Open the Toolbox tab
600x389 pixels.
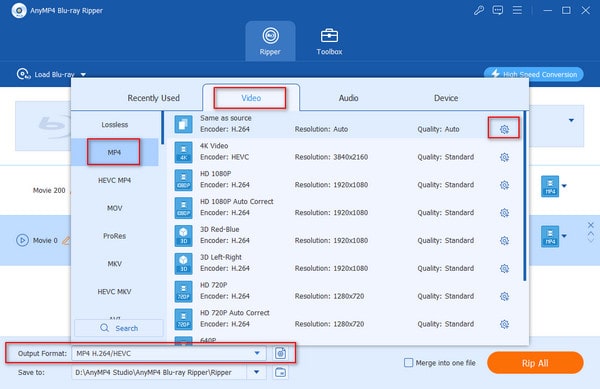329,41
